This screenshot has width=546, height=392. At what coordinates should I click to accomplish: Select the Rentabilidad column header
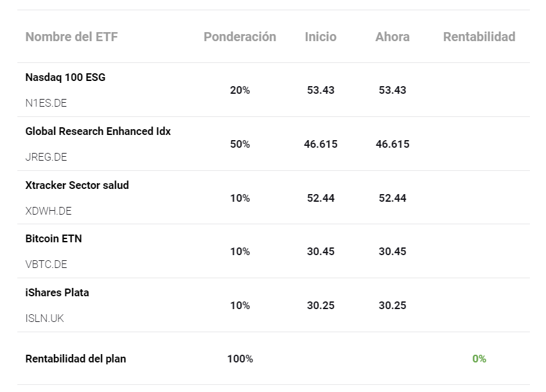[479, 37]
